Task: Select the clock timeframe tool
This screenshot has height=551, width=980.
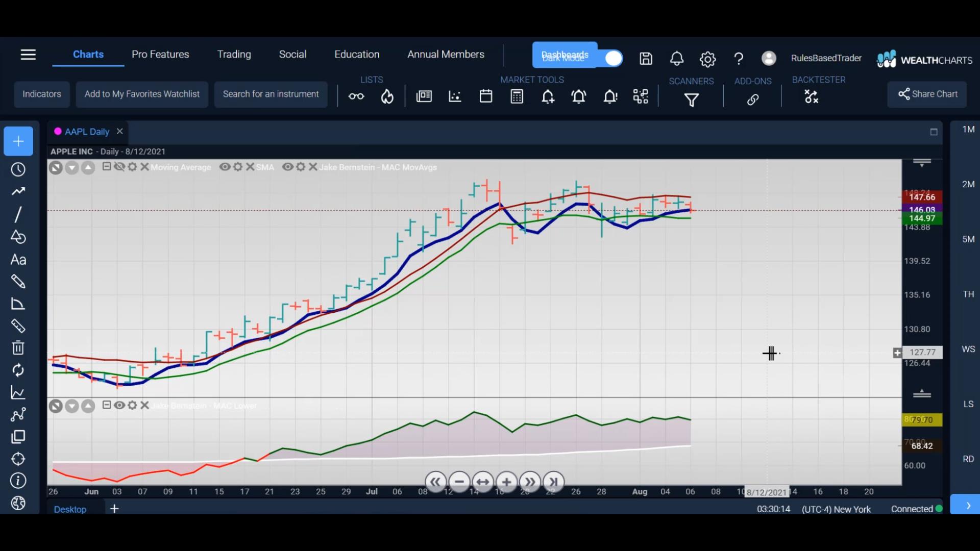Action: click(18, 169)
